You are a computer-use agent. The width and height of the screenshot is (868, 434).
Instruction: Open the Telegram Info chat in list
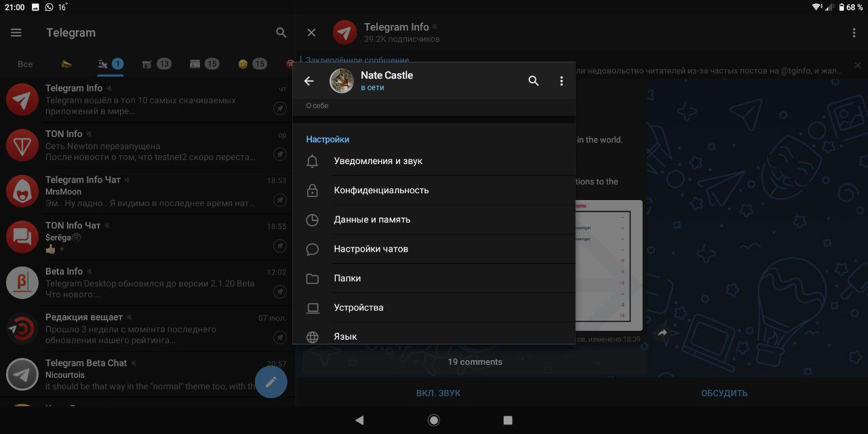(147, 100)
